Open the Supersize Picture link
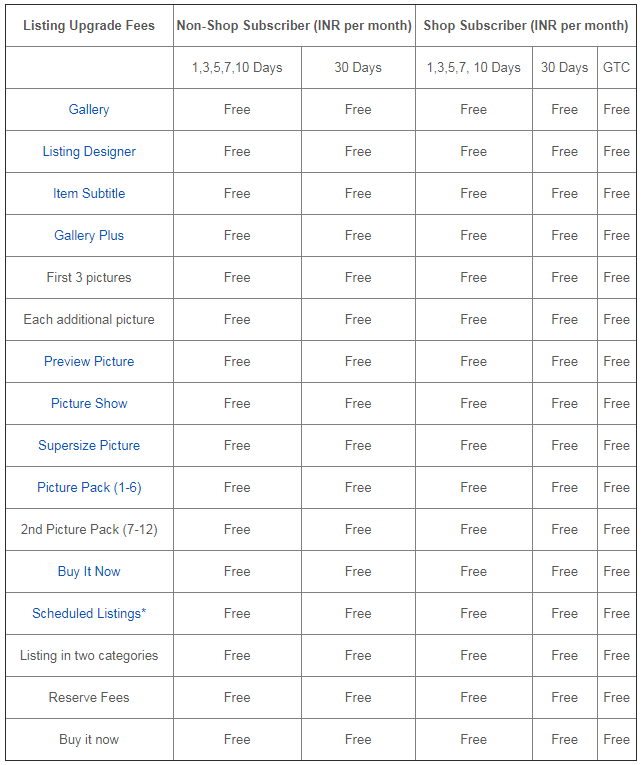Viewport: 642px width, 765px height. point(89,446)
